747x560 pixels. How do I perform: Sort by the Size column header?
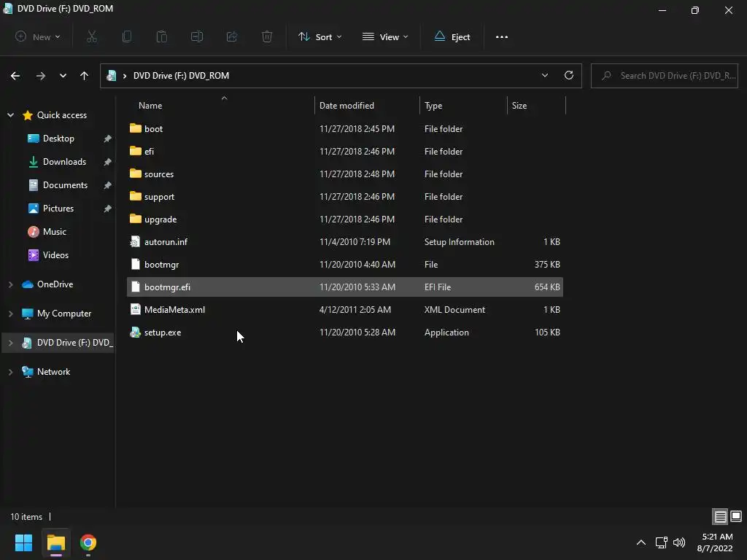click(536, 106)
